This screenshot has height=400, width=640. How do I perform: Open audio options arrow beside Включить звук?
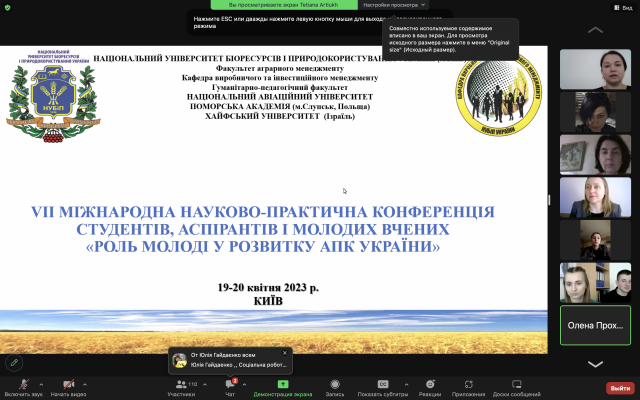(41, 384)
